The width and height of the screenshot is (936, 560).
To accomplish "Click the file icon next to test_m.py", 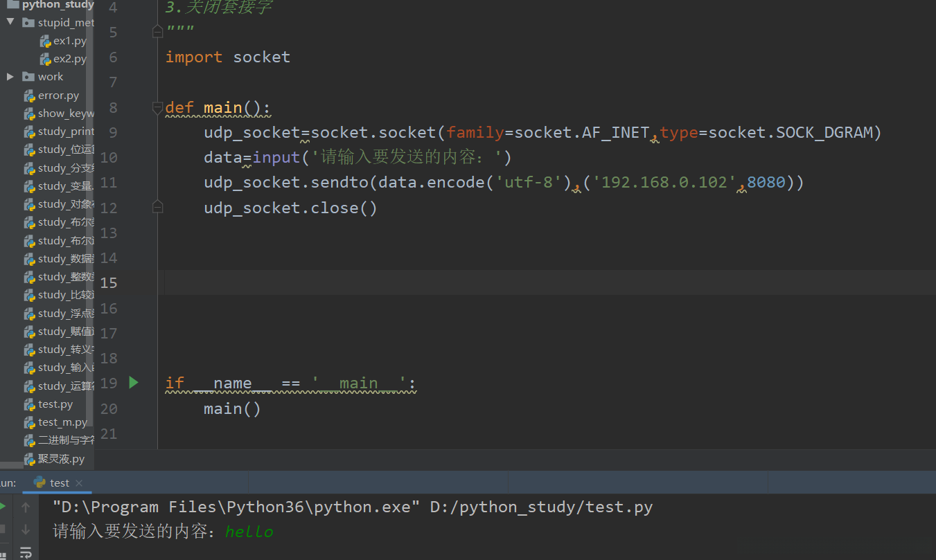I will (29, 422).
